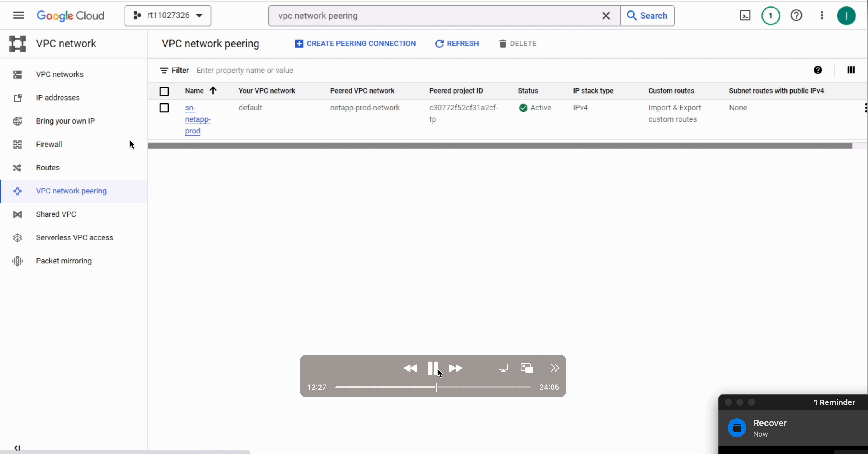
Task: Collapse the left navigation sidebar
Action: (x=17, y=448)
